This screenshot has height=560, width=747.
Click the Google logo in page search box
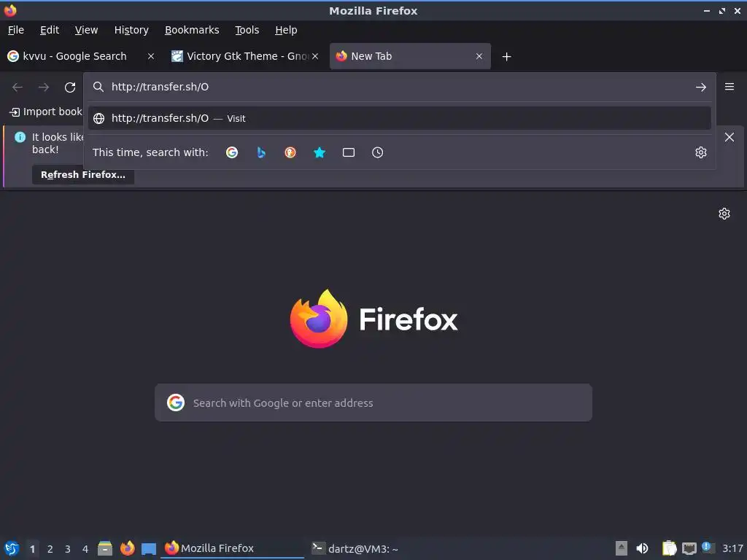point(176,402)
